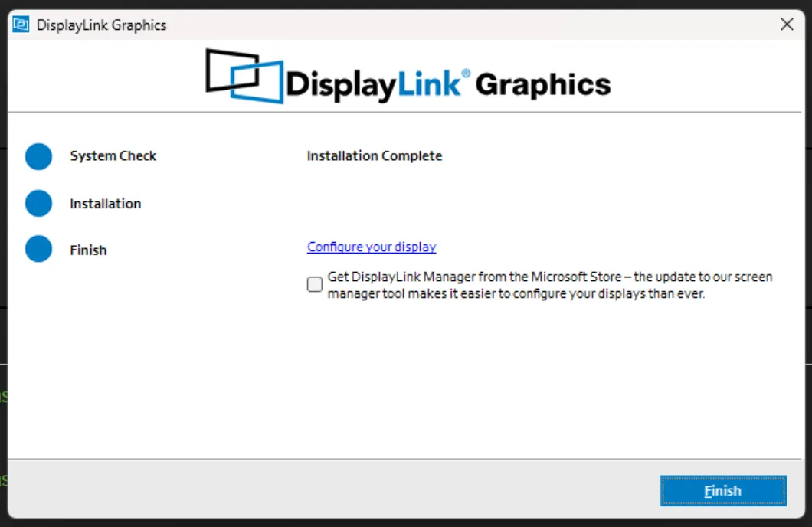Click the Installation step circle
812x527 pixels.
click(38, 203)
